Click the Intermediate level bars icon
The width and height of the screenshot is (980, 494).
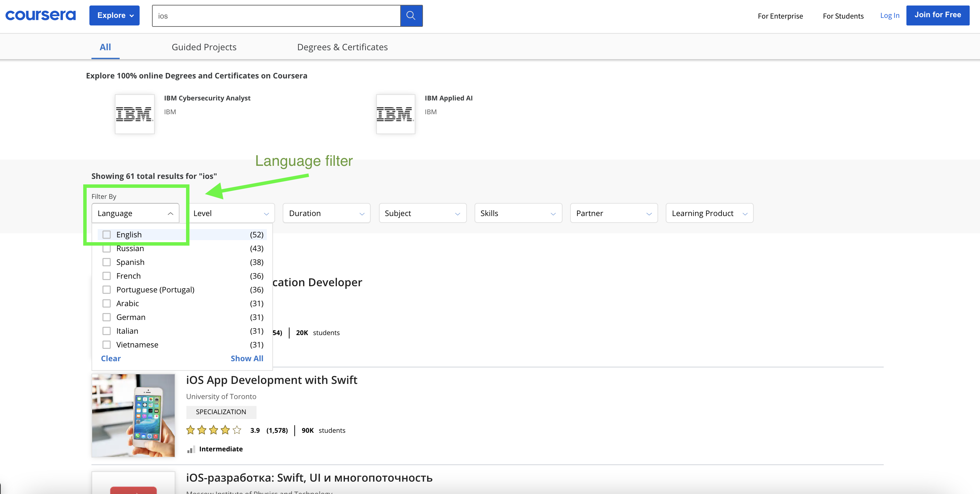coord(191,449)
